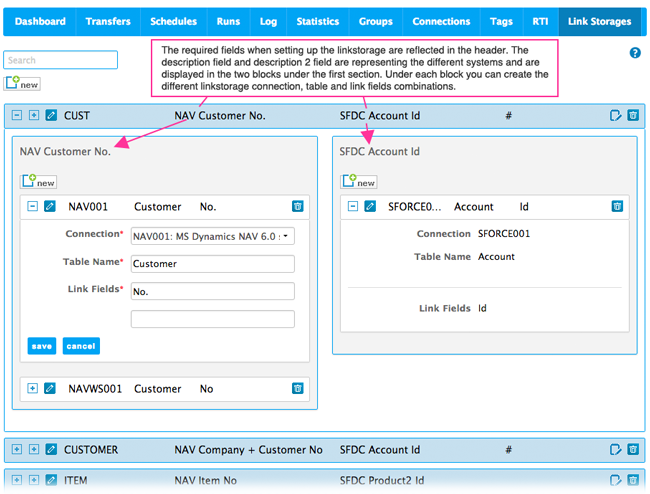650x494 pixels.
Task: Add new entry under SFDC Account Id block
Action: 359,182
